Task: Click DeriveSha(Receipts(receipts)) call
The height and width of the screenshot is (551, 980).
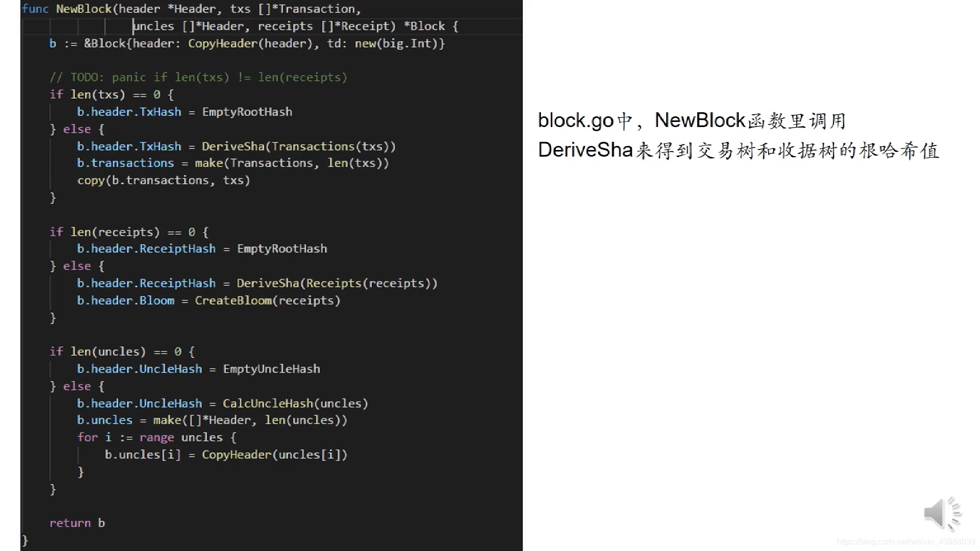Action: pos(337,283)
